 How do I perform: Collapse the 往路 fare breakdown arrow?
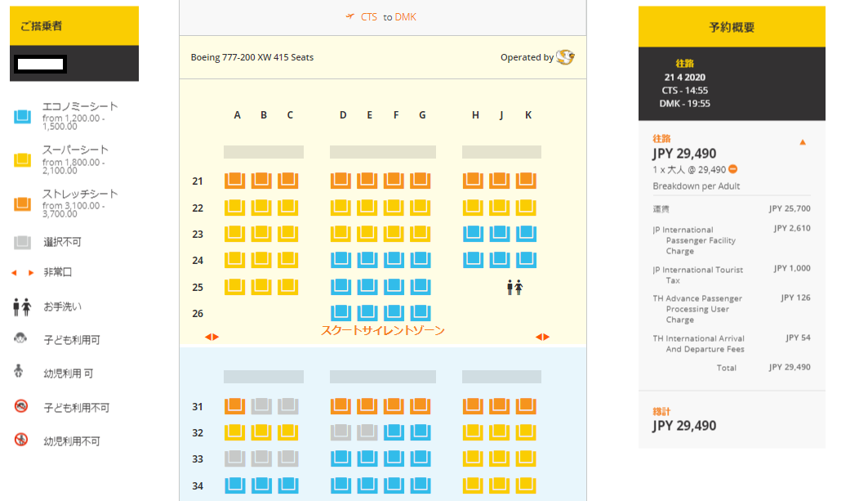tap(803, 142)
